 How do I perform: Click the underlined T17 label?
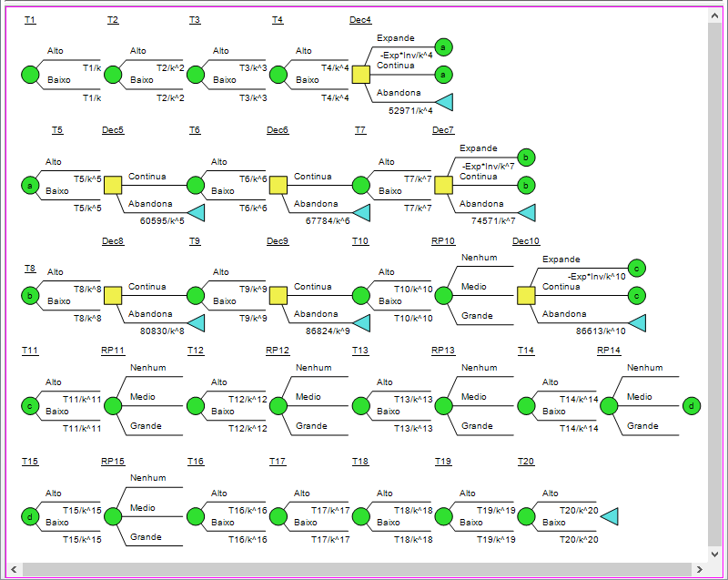tap(277, 461)
